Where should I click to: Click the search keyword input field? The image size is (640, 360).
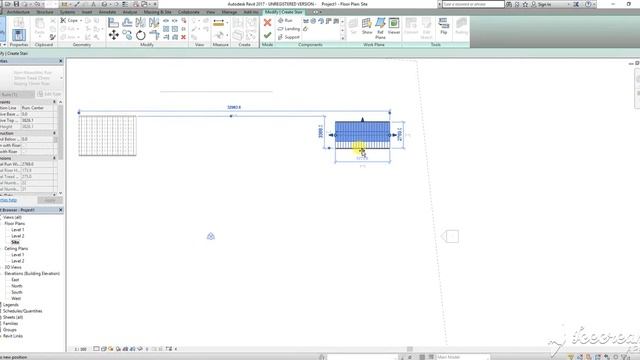pos(473,4)
